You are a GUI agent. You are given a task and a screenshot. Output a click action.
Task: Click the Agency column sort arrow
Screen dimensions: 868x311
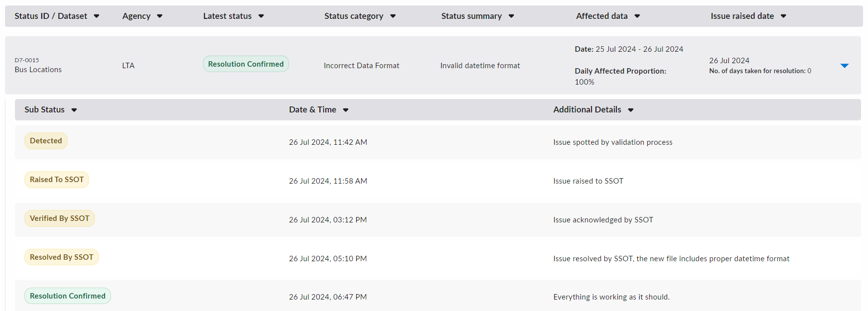[160, 16]
